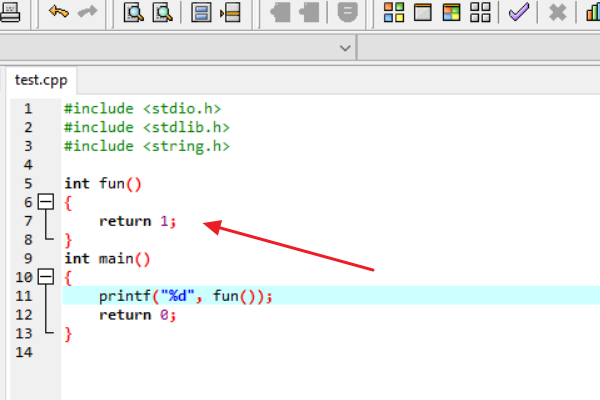Image resolution: width=600 pixels, height=400 pixels.
Task: Click the first greyed bookmark icon
Action: tap(280, 12)
